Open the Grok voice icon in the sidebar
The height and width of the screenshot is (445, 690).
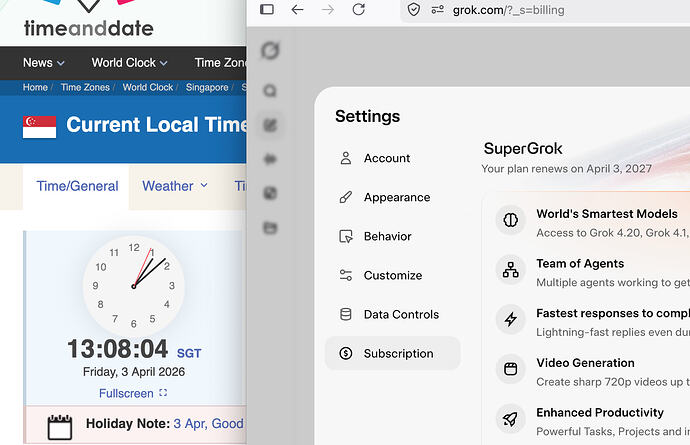270,159
